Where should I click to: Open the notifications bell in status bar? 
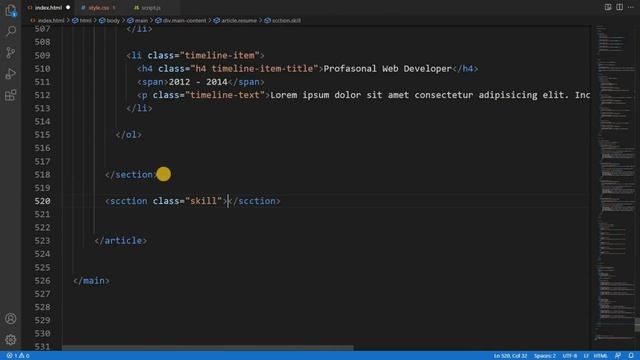coord(631,356)
